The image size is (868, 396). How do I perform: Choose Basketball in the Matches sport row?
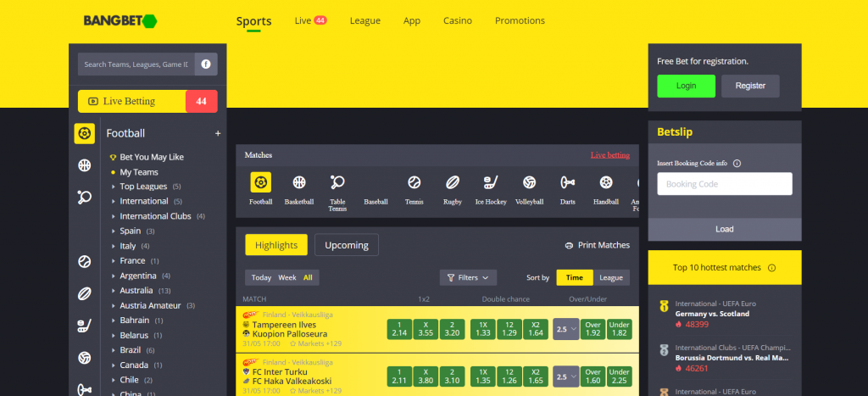[x=299, y=189]
